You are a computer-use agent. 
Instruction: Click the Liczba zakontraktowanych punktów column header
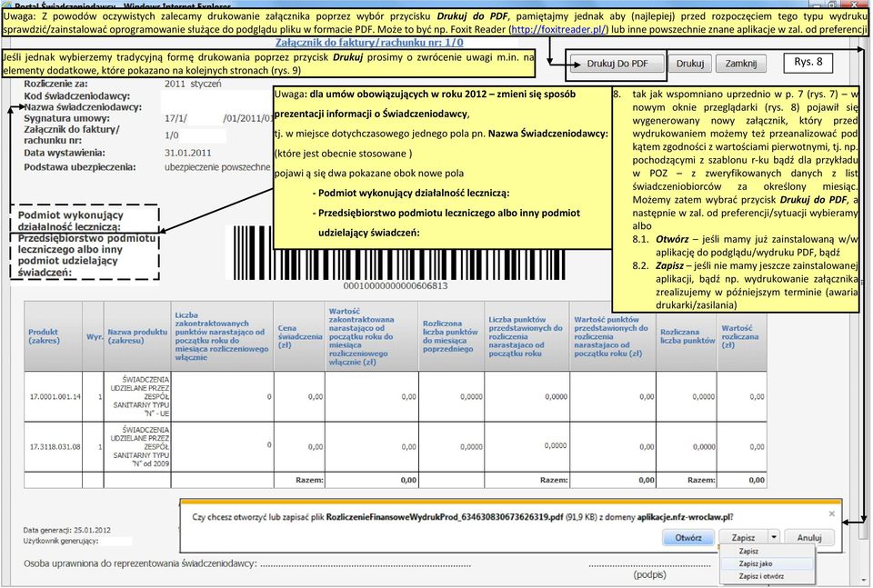(222, 336)
